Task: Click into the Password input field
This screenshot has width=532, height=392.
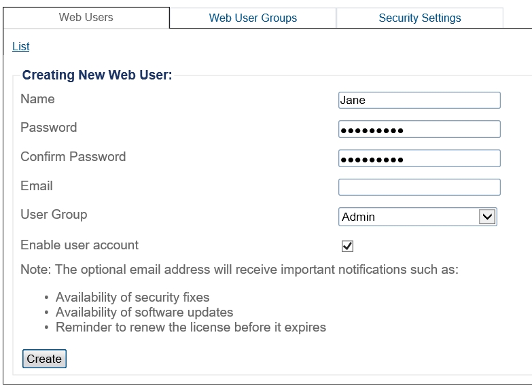Action: tap(419, 129)
